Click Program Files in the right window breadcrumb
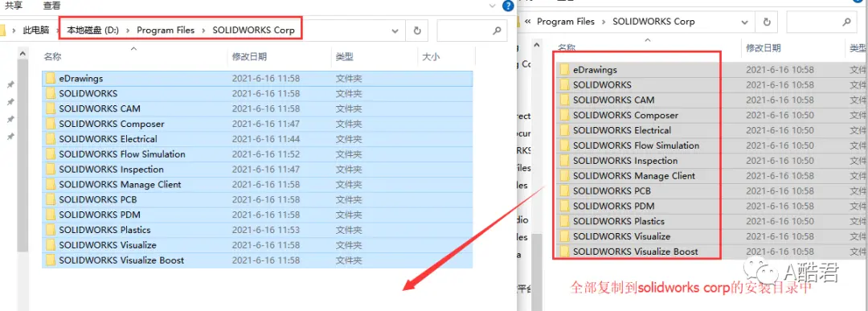 tap(566, 22)
